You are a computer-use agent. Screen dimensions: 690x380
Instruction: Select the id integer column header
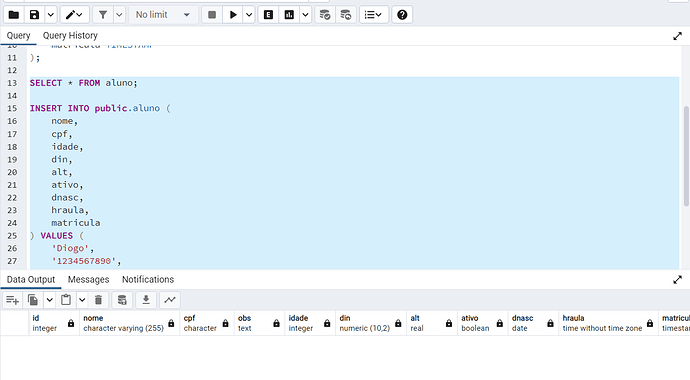(x=54, y=323)
